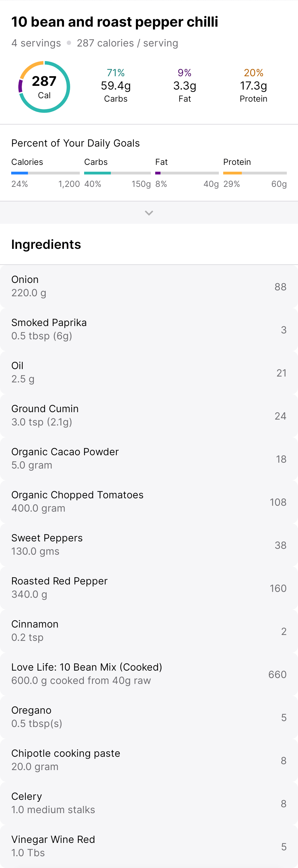Open the Oil 2.5 g entry
The height and width of the screenshot is (868, 298).
[x=149, y=373]
